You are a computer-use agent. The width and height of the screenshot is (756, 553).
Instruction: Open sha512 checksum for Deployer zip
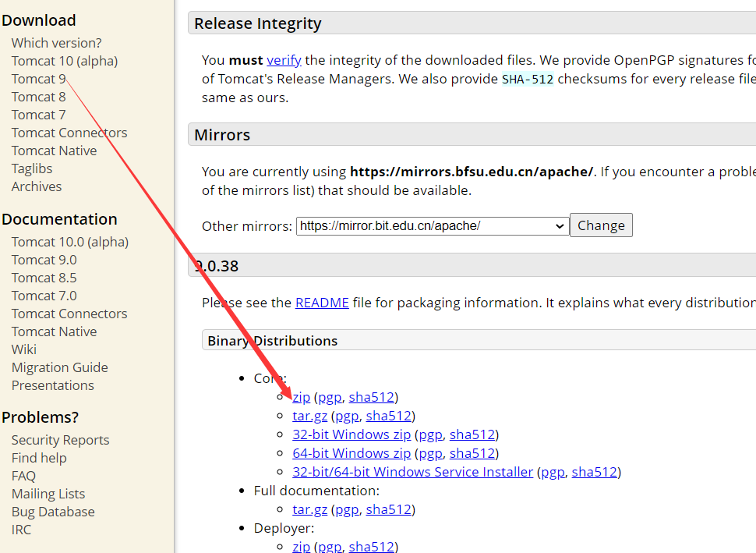(372, 547)
